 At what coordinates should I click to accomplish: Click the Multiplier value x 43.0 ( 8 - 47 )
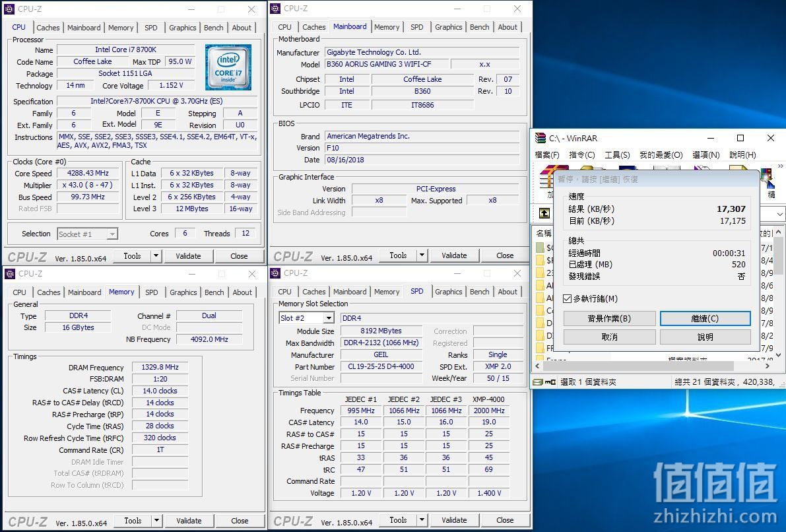[x=88, y=185]
